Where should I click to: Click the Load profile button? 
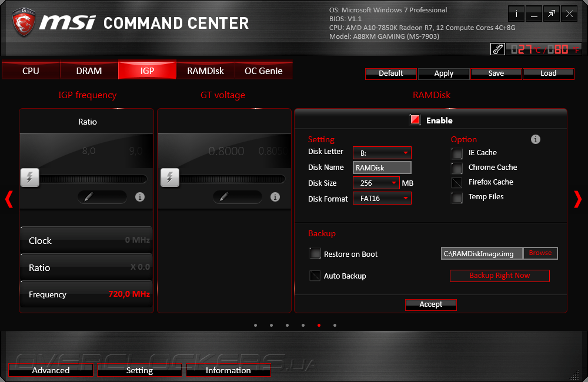pyautogui.click(x=548, y=74)
